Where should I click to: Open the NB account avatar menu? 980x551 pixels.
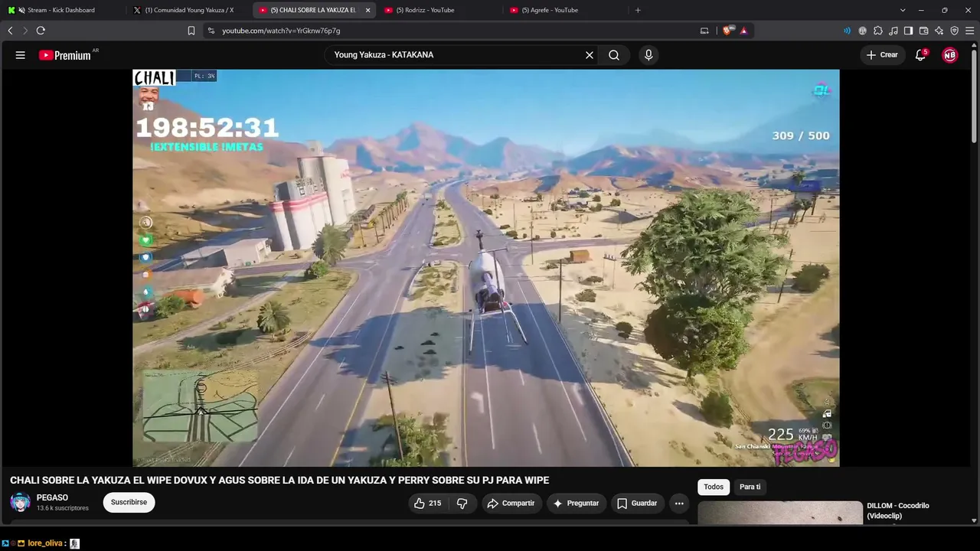coord(950,55)
